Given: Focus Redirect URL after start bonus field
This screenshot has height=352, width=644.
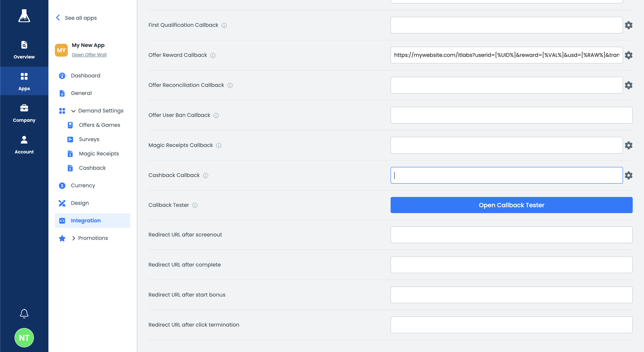Looking at the screenshot, I should click(511, 295).
